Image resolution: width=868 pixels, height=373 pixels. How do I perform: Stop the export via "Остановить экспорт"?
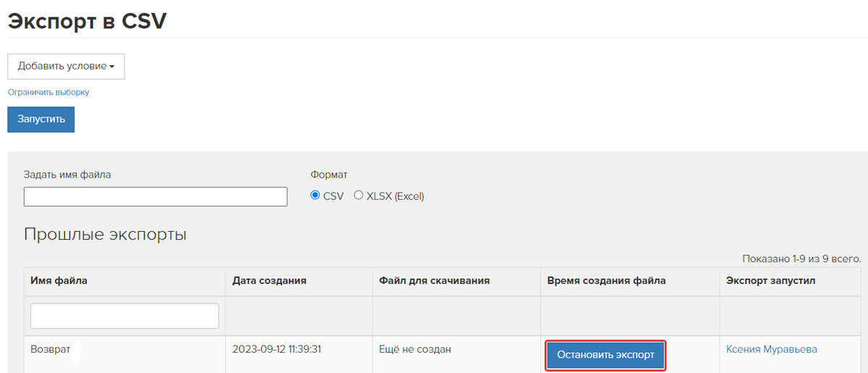click(605, 355)
